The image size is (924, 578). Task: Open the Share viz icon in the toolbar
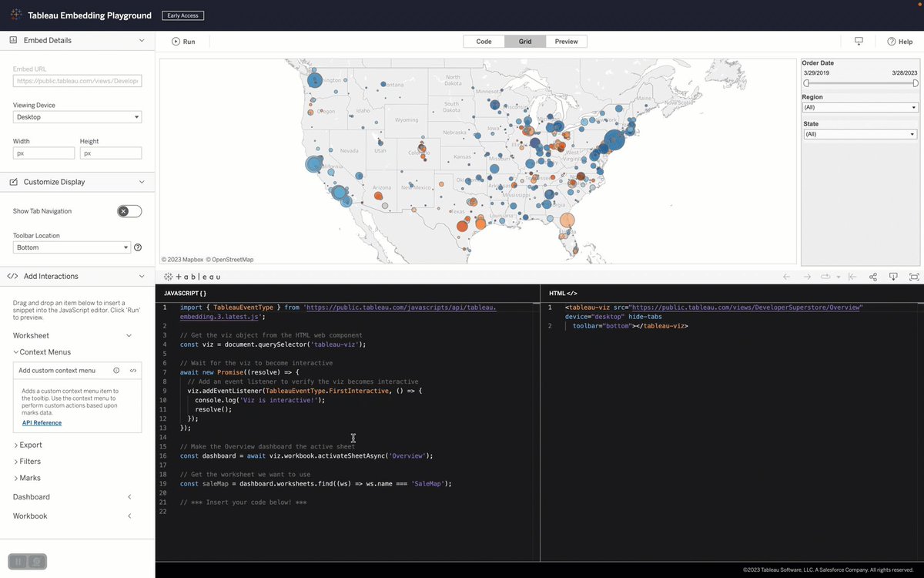click(x=873, y=277)
